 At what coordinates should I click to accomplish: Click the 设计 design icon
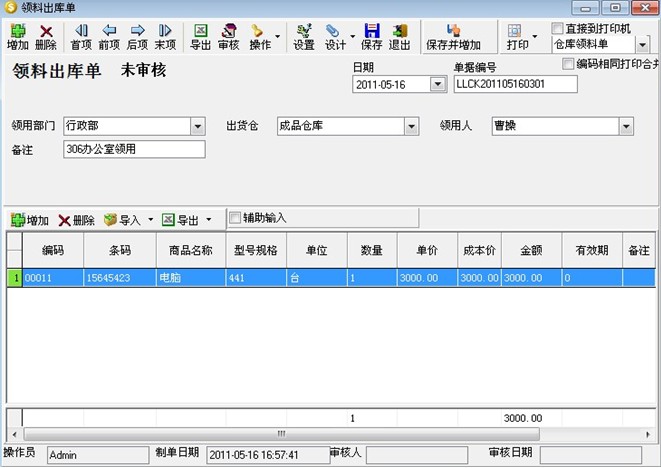point(335,37)
